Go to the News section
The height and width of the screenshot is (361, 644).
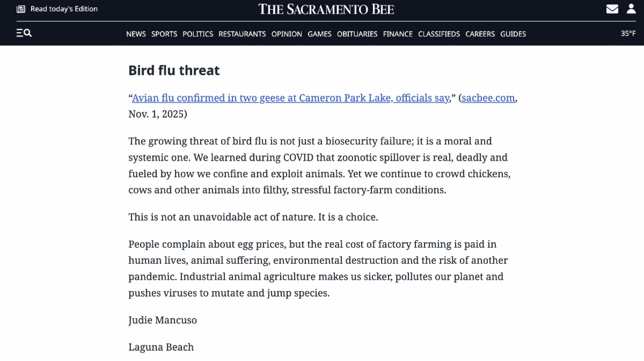point(136,34)
